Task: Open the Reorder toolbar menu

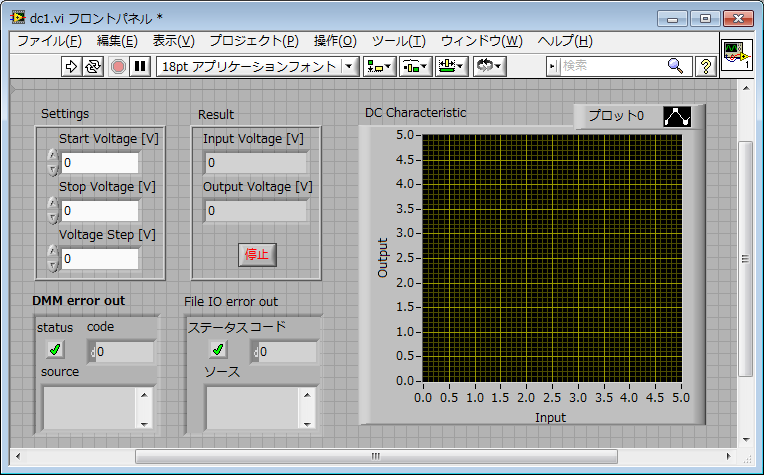Action: point(490,66)
